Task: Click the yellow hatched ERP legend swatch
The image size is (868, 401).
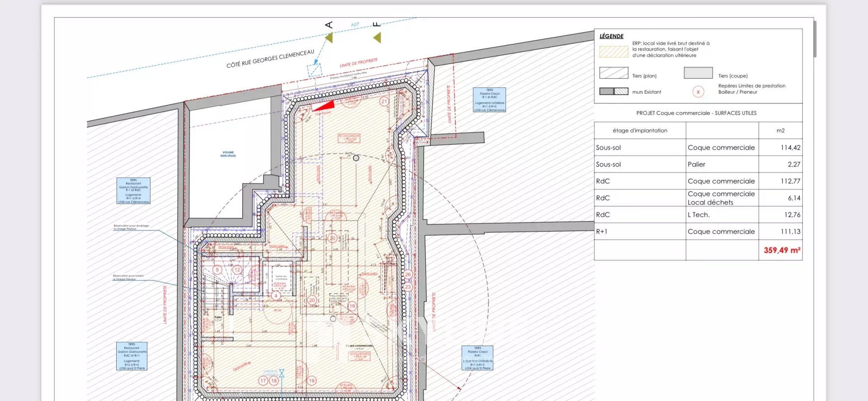Action: pos(613,52)
